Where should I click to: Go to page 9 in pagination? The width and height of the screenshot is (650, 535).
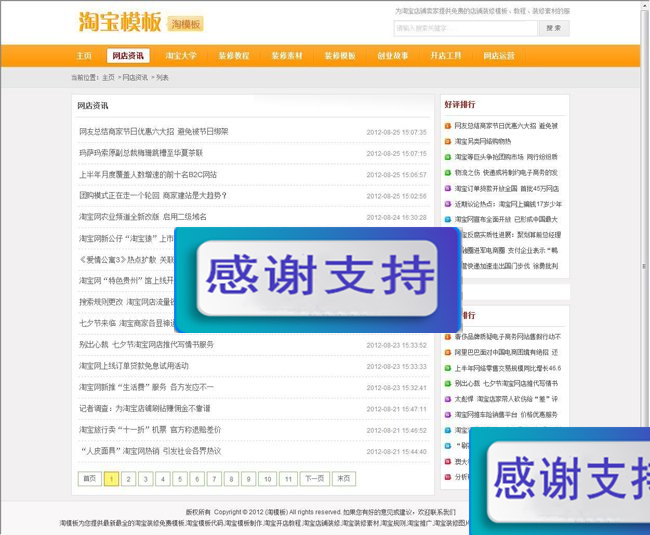(x=248, y=479)
